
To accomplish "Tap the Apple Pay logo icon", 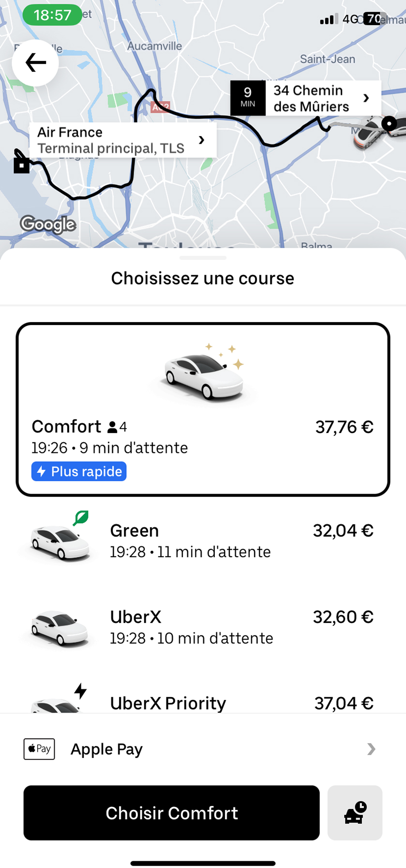I will click(39, 749).
